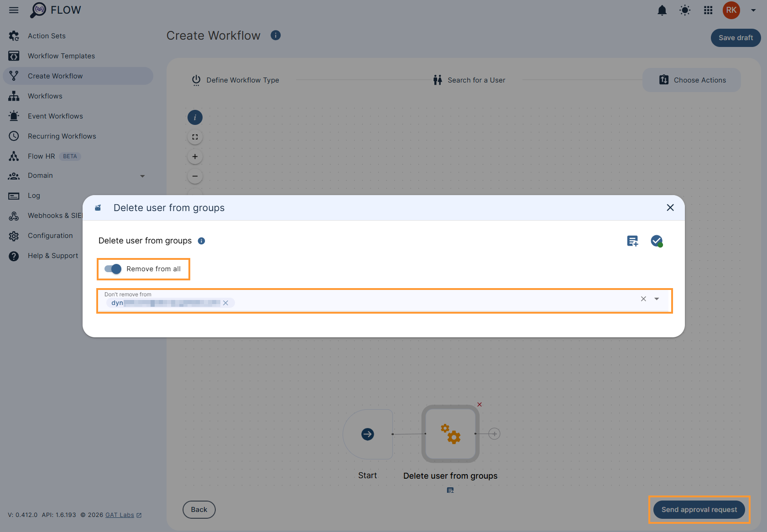
Task: Open notifications via the bell icon
Action: [662, 10]
